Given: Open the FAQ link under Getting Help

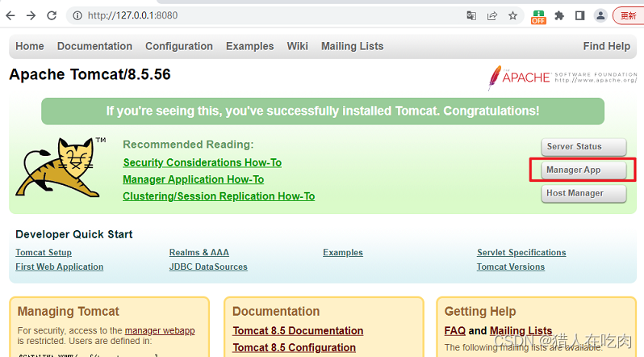Looking at the screenshot, I should [x=455, y=330].
